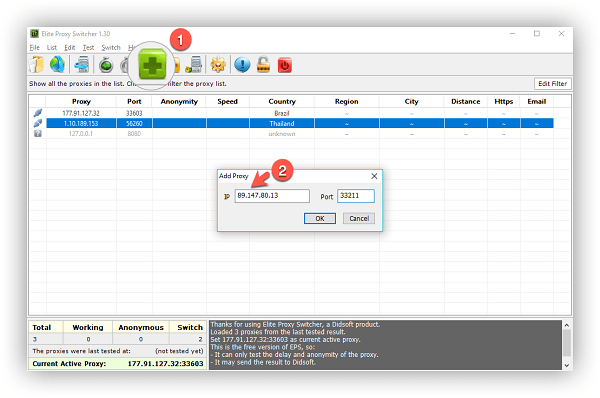Open settings with the orange gear icon
Screen dimensions: 600x398
[218, 64]
